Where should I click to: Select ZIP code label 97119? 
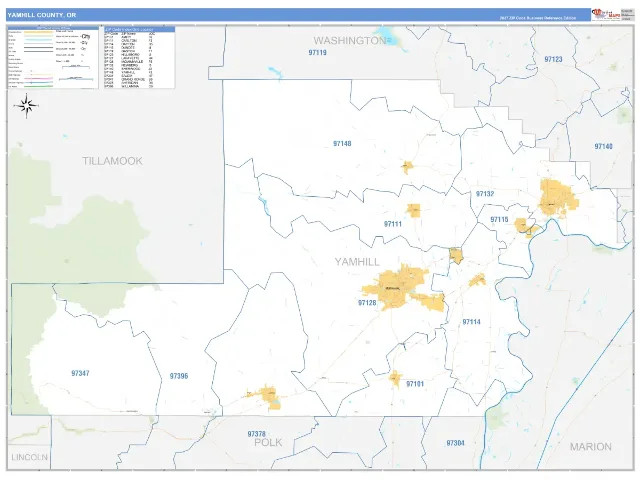tap(318, 53)
